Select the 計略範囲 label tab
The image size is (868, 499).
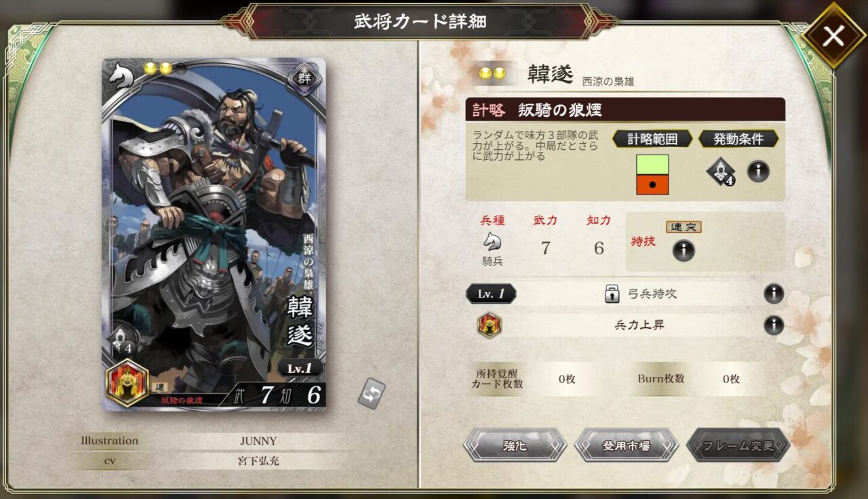[x=652, y=139]
